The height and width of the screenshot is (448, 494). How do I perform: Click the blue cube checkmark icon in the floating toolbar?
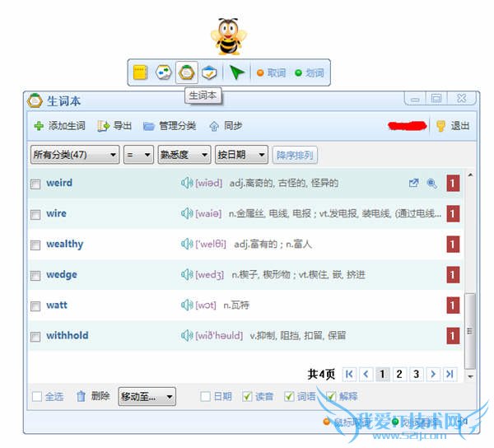209,72
